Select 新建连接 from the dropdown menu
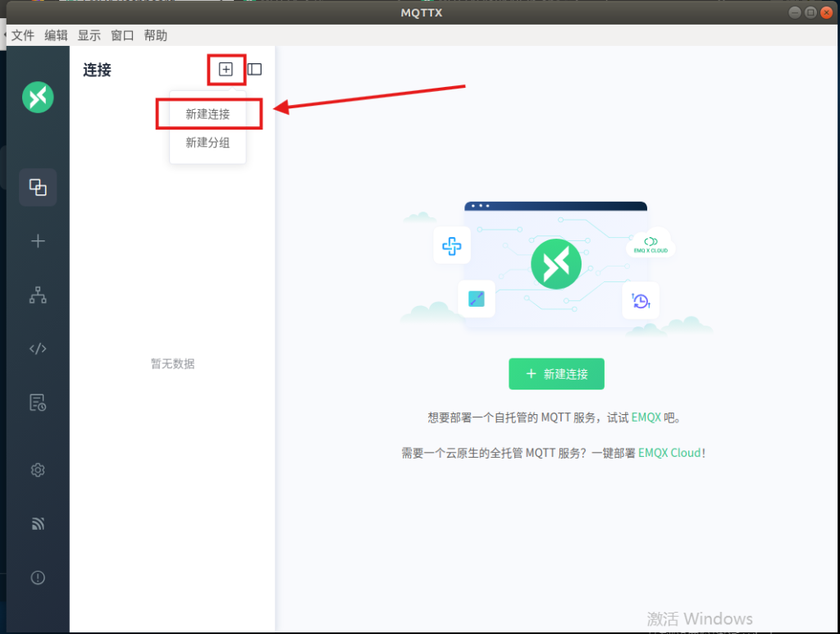Screen dimensions: 840x634 [208, 115]
